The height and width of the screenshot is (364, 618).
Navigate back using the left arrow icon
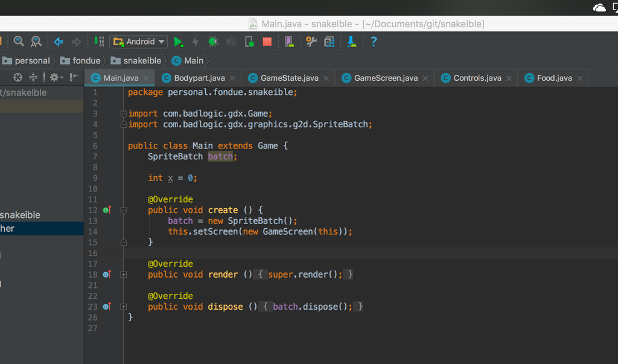click(57, 42)
